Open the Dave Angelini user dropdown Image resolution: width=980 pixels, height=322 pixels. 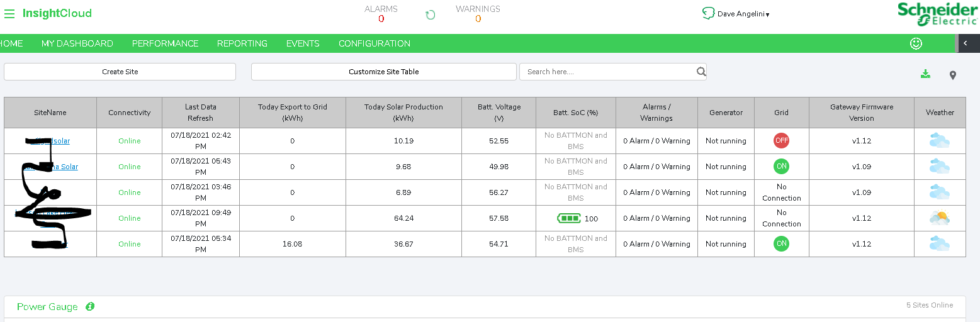tap(743, 14)
